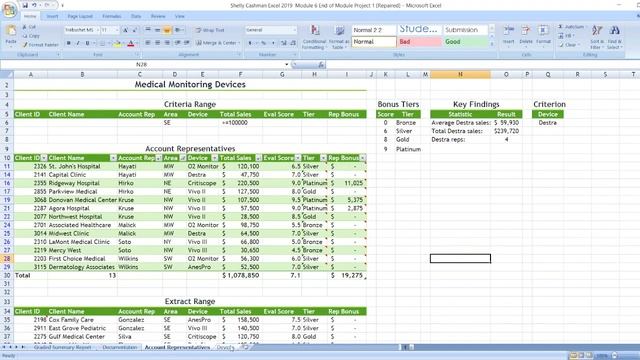Increase cell indent
The image size is (640, 360).
click(187, 43)
